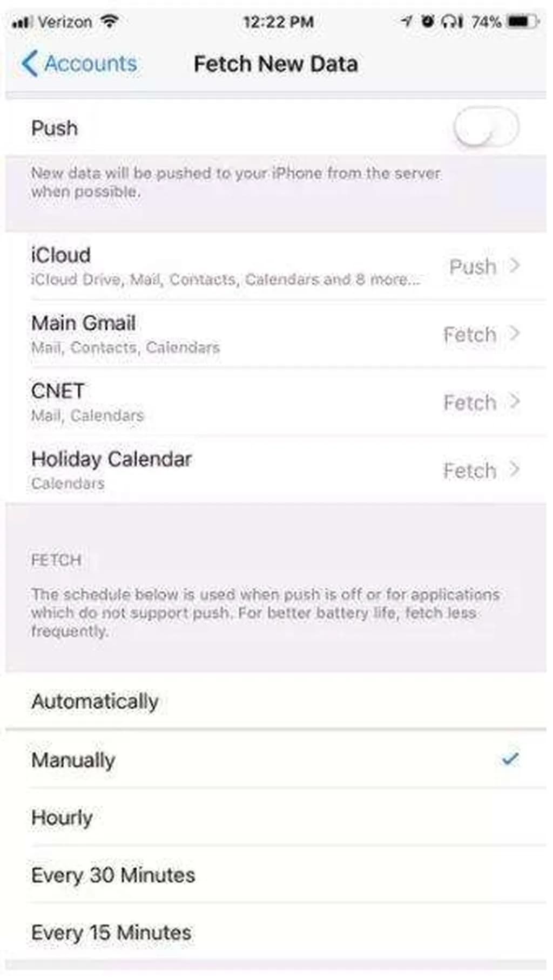Select the Automatically fetch option
The width and height of the screenshot is (553, 980).
(95, 702)
